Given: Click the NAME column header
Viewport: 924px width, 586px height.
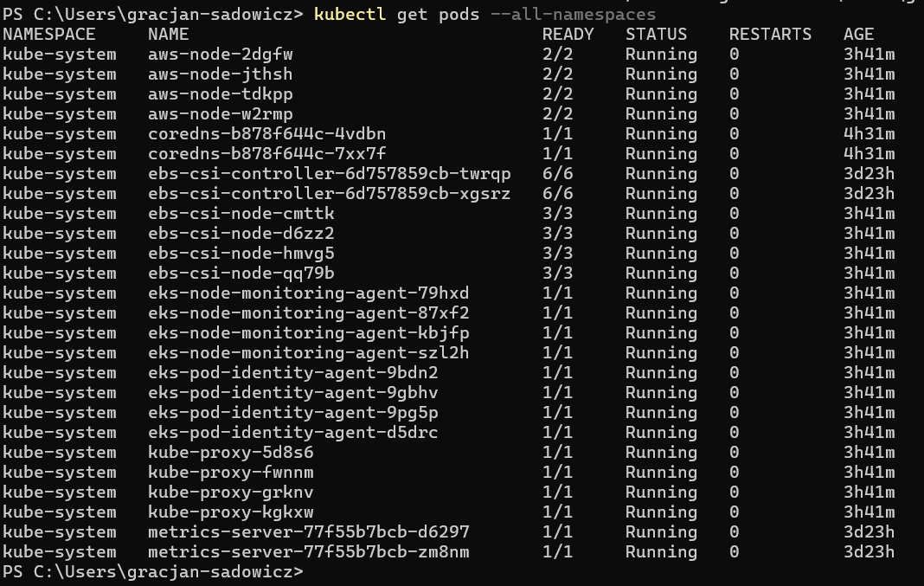Looking at the screenshot, I should tap(168, 35).
